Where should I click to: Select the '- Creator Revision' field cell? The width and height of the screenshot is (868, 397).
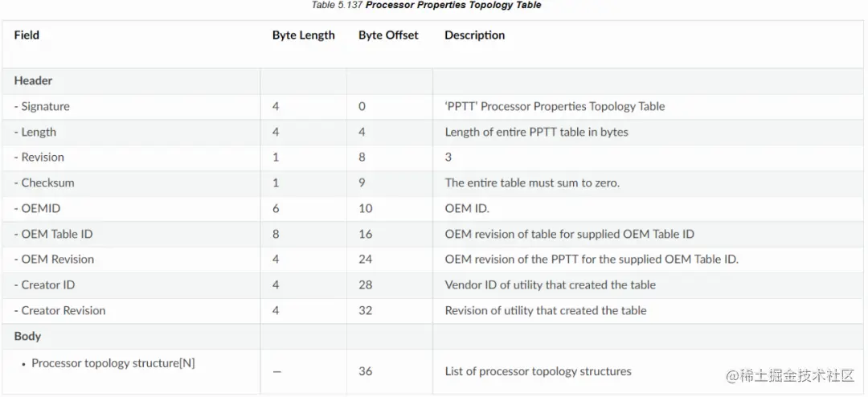(59, 311)
